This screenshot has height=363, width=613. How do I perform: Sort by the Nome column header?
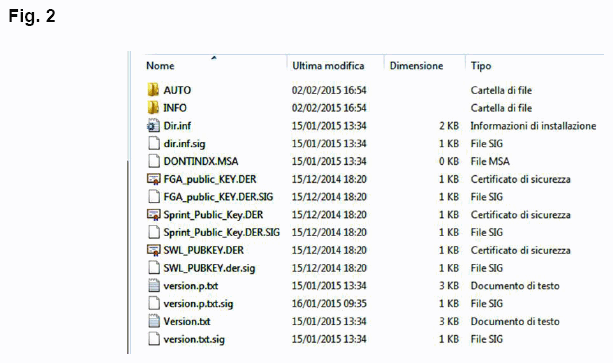pyautogui.click(x=160, y=66)
